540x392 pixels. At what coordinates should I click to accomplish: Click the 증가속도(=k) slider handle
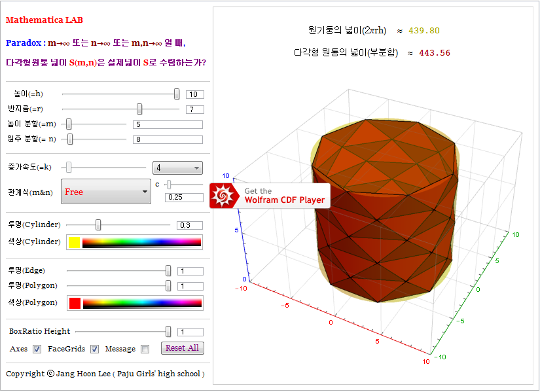coord(69,167)
